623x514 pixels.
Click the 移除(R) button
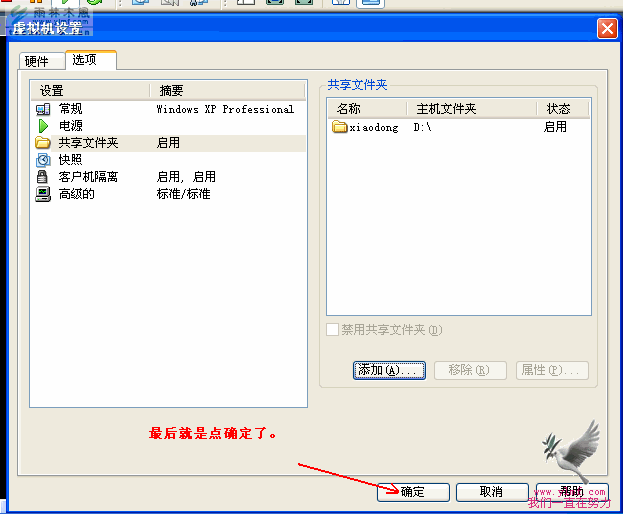470,370
